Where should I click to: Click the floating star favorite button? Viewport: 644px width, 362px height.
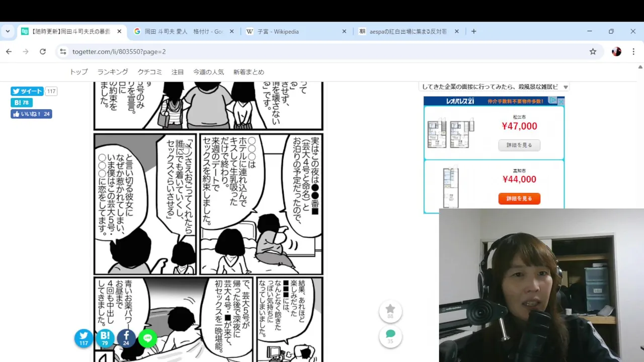click(x=390, y=311)
